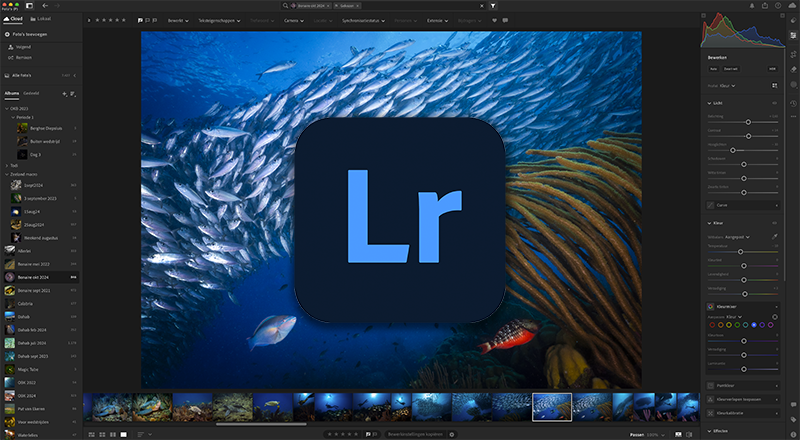Open sort order icon in bottom bar
This screenshot has width=800, height=440.
[x=141, y=434]
